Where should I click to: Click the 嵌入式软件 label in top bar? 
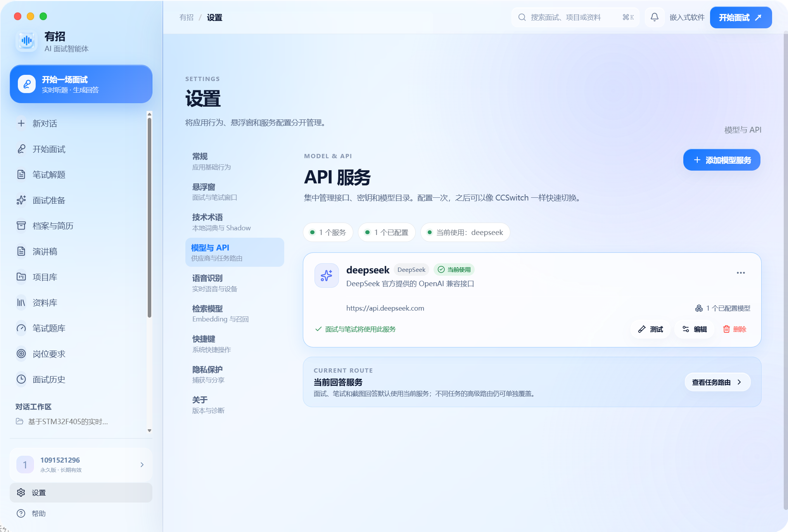[x=687, y=17]
